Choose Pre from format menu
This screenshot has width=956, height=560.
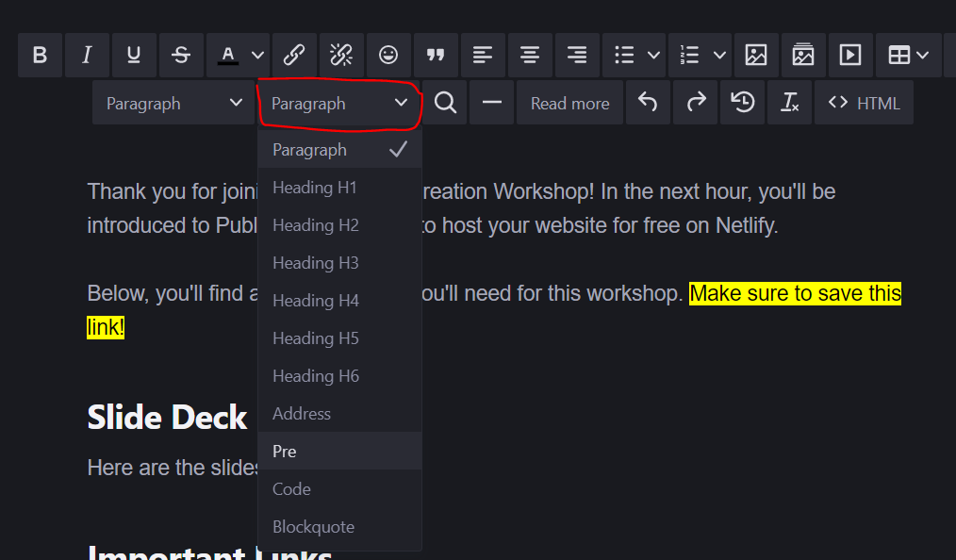pyautogui.click(x=285, y=452)
